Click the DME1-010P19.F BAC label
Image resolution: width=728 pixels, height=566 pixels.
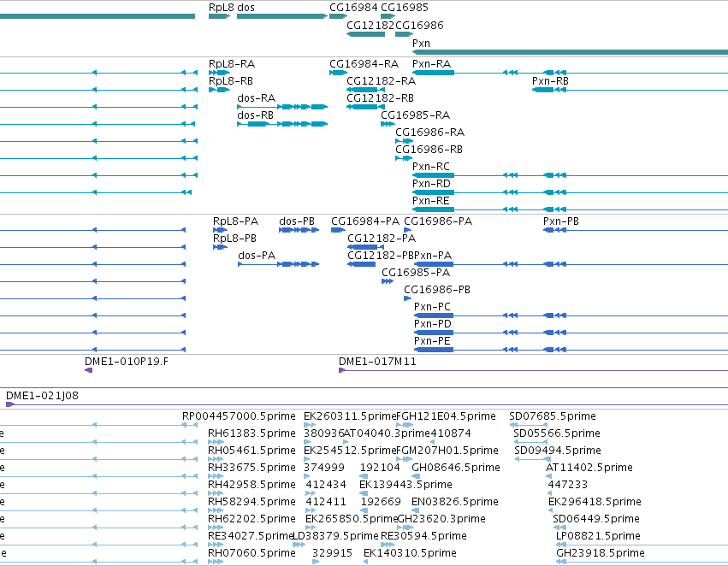pyautogui.click(x=127, y=362)
